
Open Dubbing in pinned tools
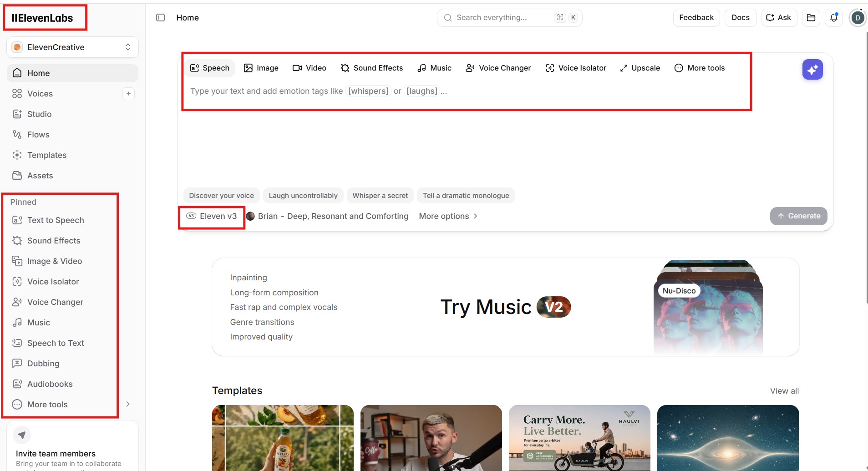point(43,364)
